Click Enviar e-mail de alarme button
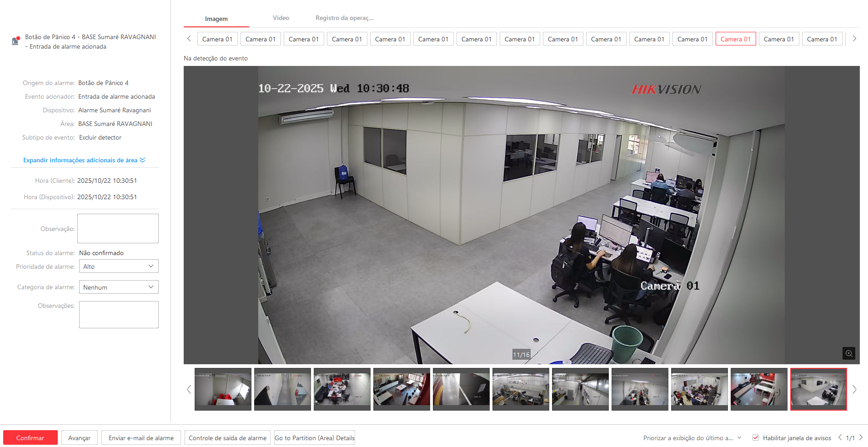 pyautogui.click(x=141, y=438)
